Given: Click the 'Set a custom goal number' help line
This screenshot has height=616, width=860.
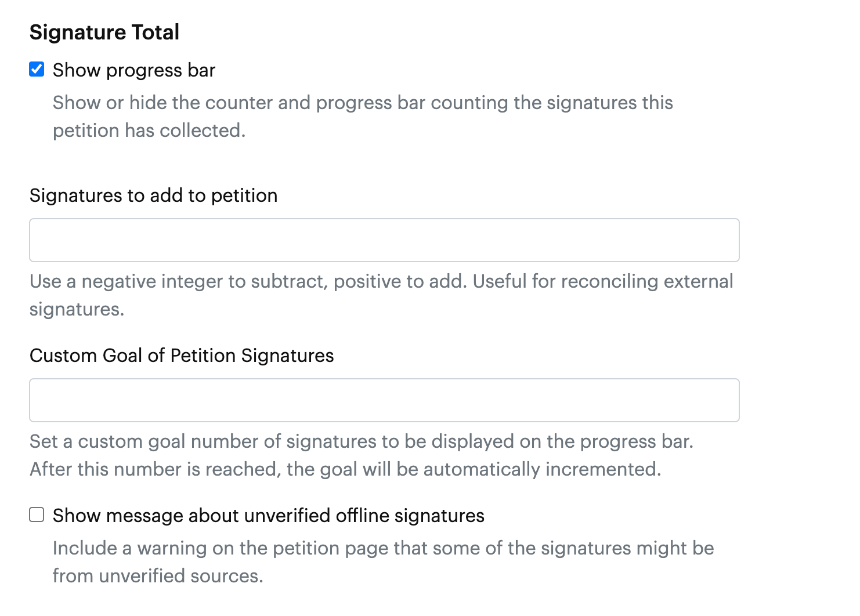Looking at the screenshot, I should point(362,441).
